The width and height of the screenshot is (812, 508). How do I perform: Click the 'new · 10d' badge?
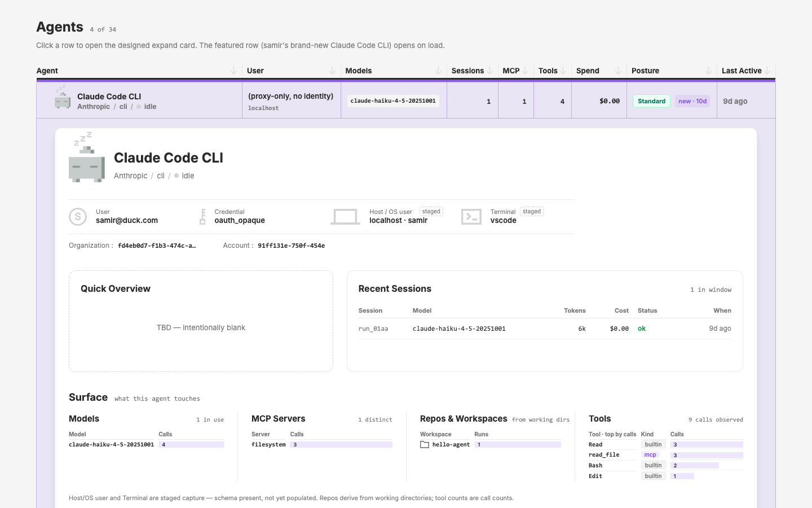coord(692,101)
